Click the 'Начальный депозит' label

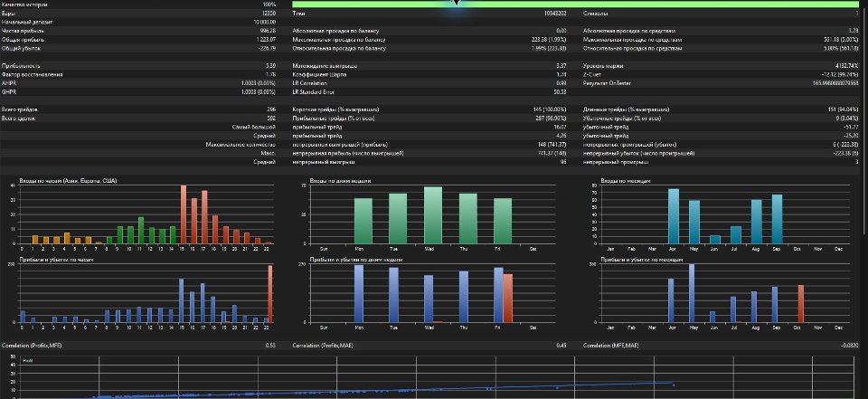27,22
